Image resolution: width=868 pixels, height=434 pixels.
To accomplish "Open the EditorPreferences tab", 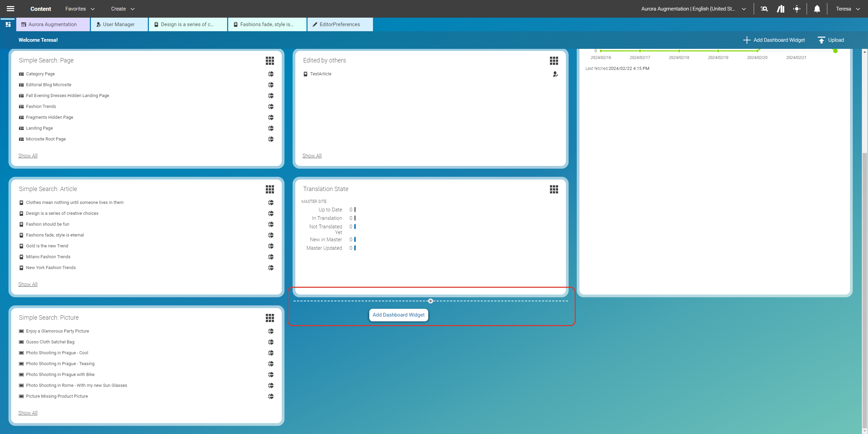I will (x=340, y=24).
